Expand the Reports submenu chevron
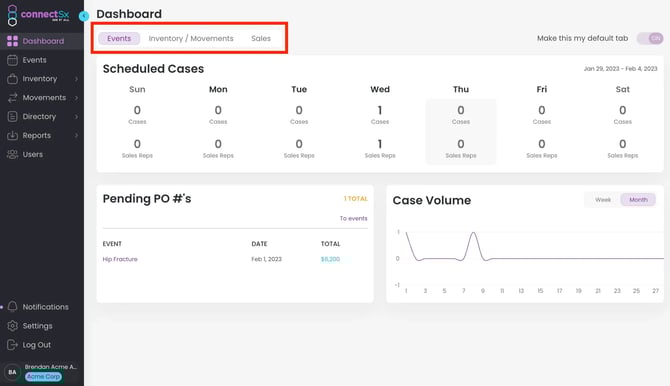The image size is (670, 386). [x=76, y=135]
